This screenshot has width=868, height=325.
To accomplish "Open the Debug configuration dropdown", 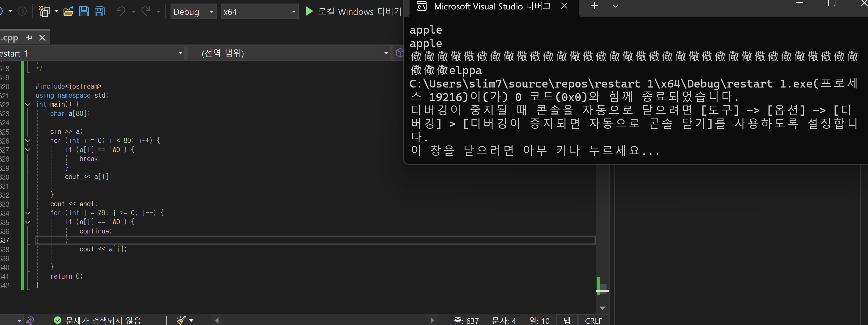I will pyautogui.click(x=193, y=12).
